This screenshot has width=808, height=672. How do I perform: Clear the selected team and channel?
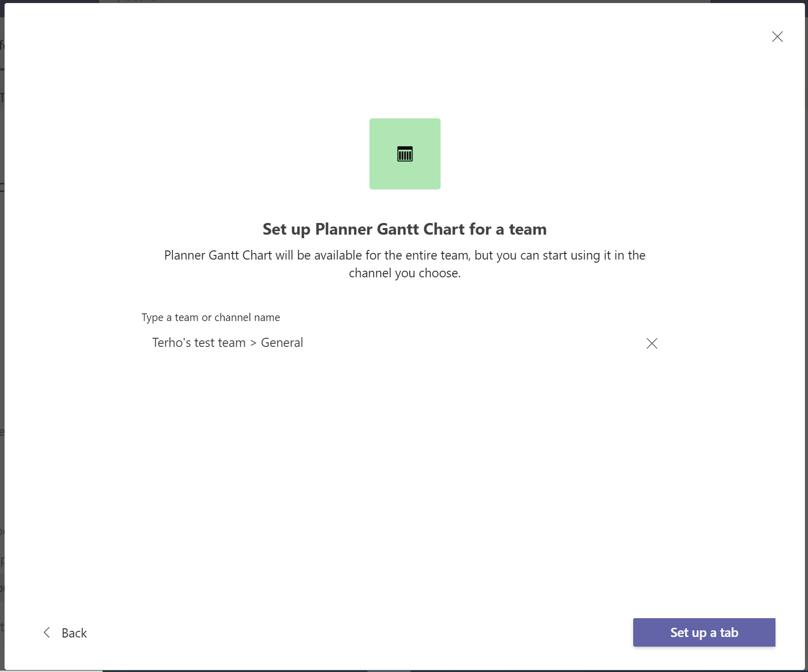(x=651, y=343)
